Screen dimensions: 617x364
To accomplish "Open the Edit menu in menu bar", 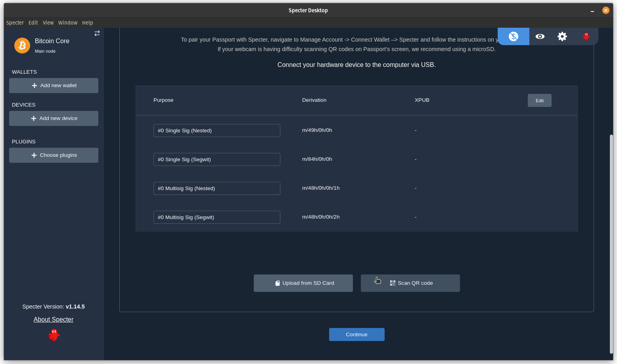I will pyautogui.click(x=33, y=23).
